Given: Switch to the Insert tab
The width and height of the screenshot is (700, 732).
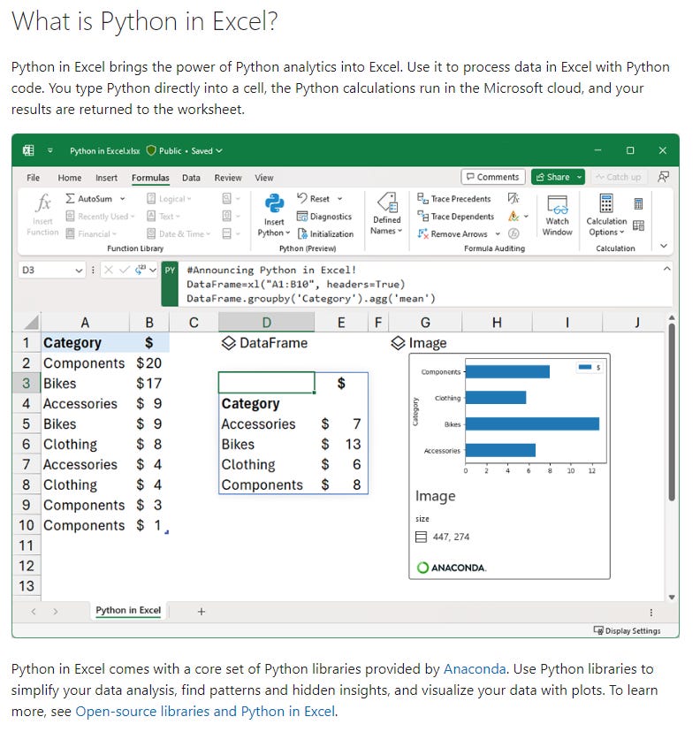Looking at the screenshot, I should [x=106, y=178].
